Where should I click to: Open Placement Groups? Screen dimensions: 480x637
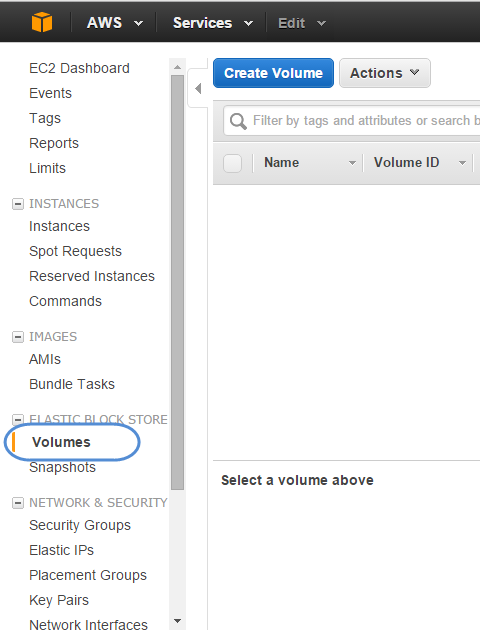click(x=88, y=576)
